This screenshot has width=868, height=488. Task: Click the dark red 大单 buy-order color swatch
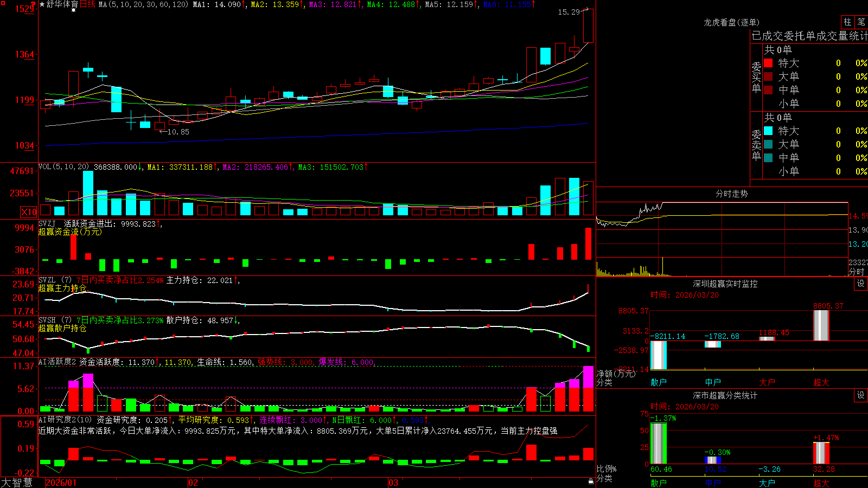click(768, 76)
